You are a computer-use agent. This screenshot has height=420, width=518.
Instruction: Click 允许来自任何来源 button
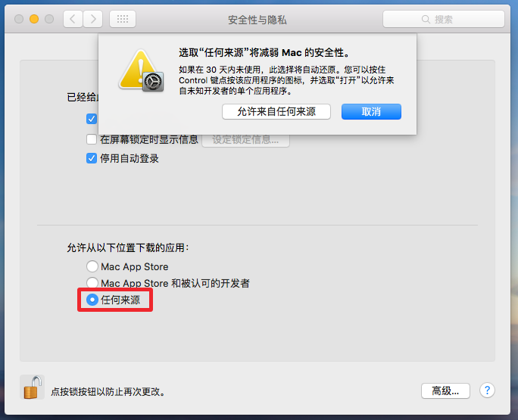(x=276, y=111)
